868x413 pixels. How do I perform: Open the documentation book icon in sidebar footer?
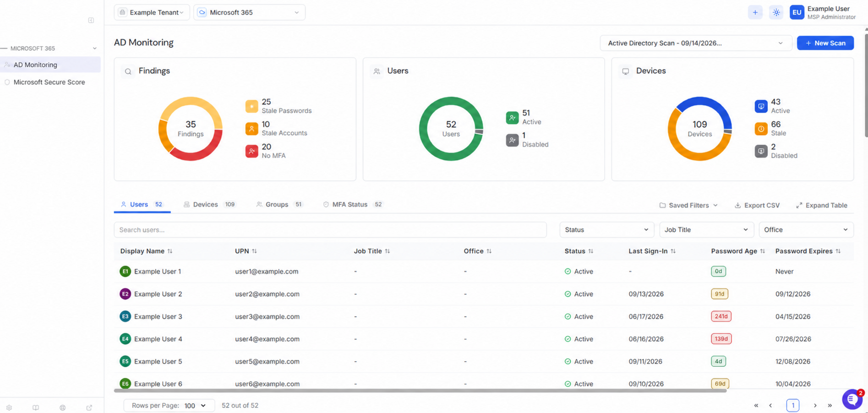[x=36, y=408]
